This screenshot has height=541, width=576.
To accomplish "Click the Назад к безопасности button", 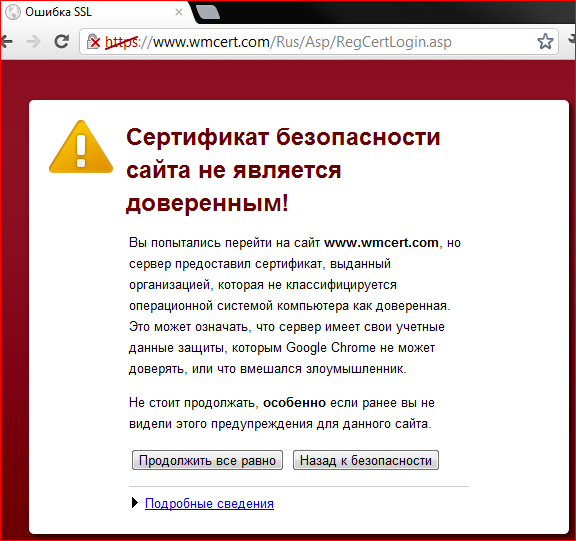I will (366, 460).
